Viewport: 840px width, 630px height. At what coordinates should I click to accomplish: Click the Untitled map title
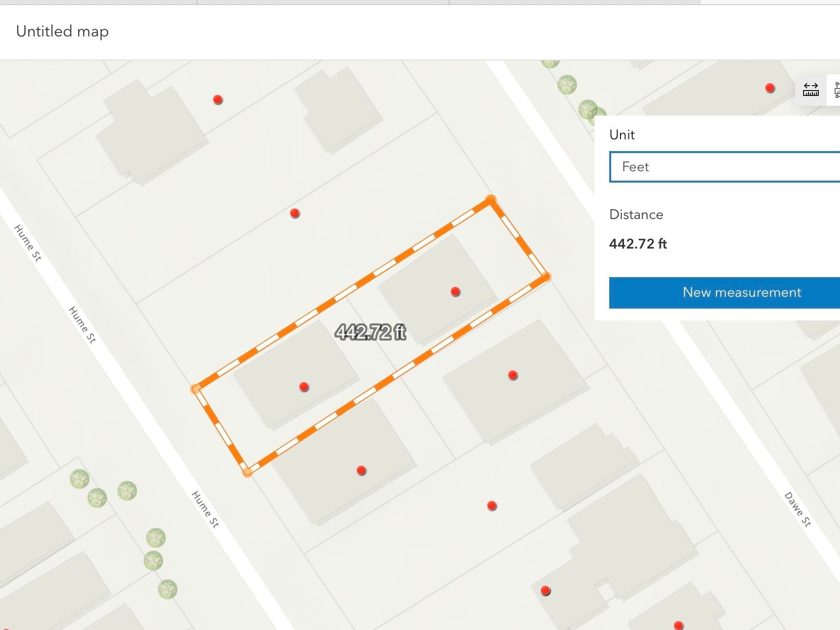tap(62, 31)
